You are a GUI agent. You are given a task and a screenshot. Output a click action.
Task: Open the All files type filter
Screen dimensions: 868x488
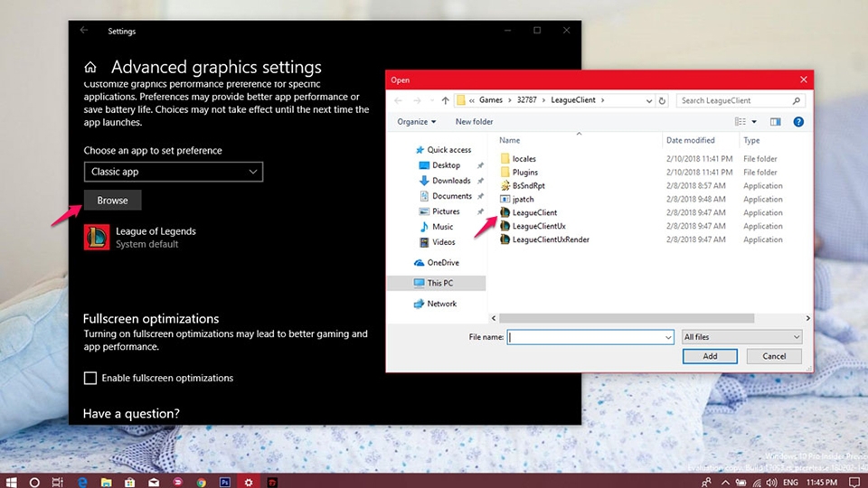coord(741,337)
